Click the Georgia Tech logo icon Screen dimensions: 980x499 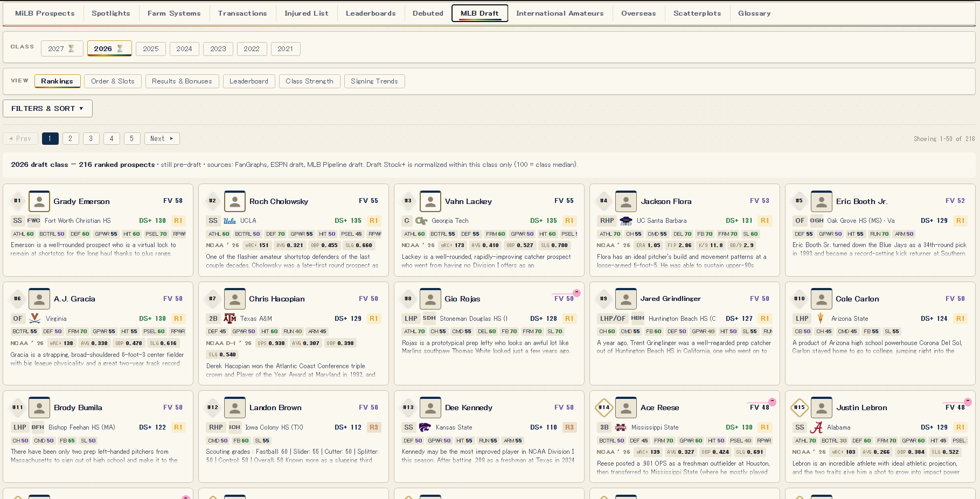(x=421, y=221)
